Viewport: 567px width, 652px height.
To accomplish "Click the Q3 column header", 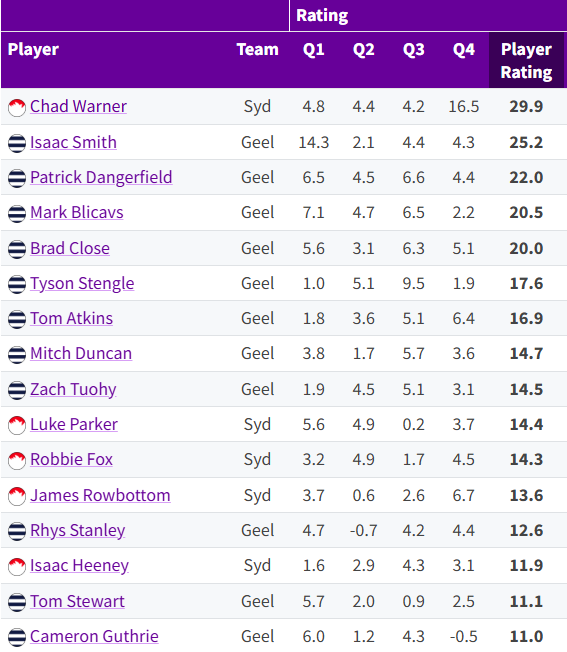I will (x=414, y=49).
